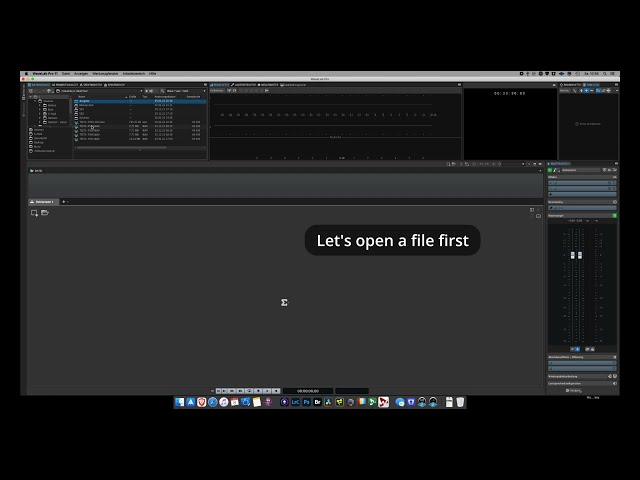Open Lightroom Classic (LrC) from the Dock

pos(296,402)
